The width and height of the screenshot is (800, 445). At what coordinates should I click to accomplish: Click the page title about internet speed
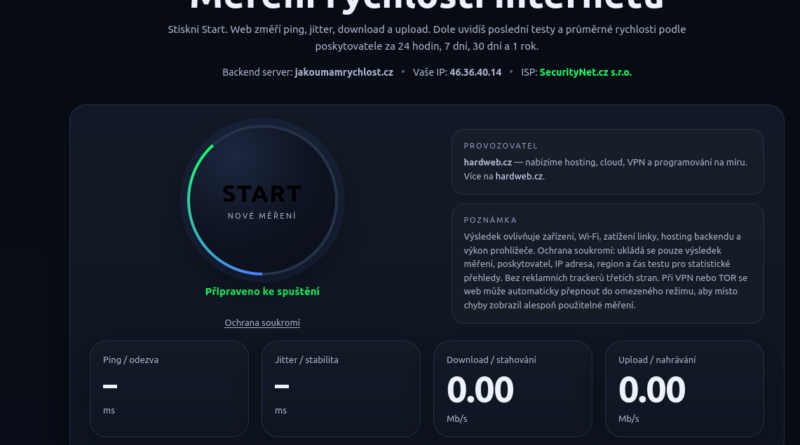(x=400, y=6)
